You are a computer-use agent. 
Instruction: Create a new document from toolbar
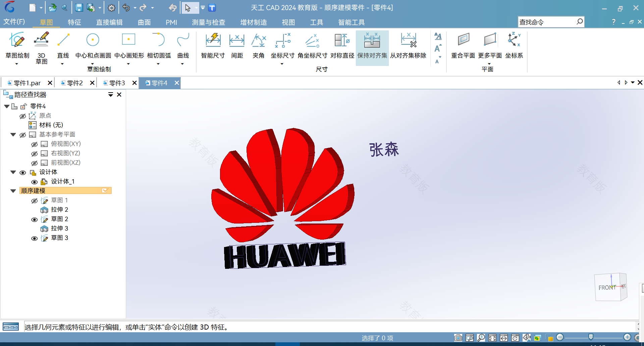32,8
